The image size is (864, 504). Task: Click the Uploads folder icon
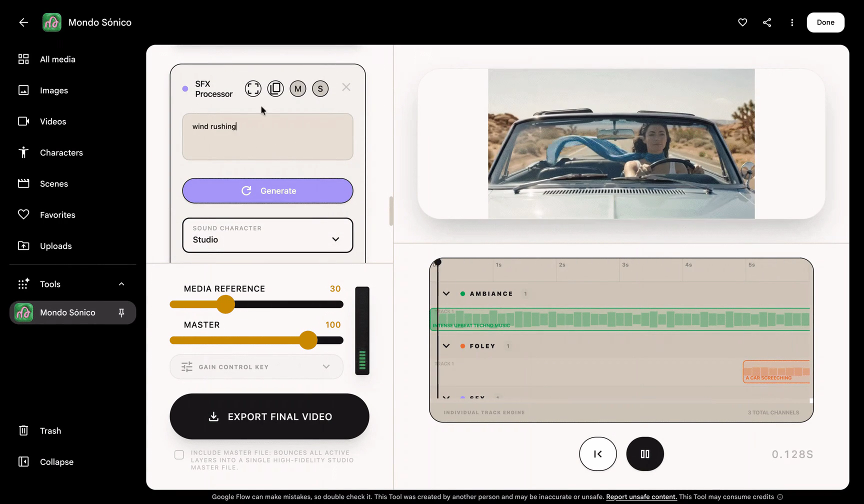[23, 246]
